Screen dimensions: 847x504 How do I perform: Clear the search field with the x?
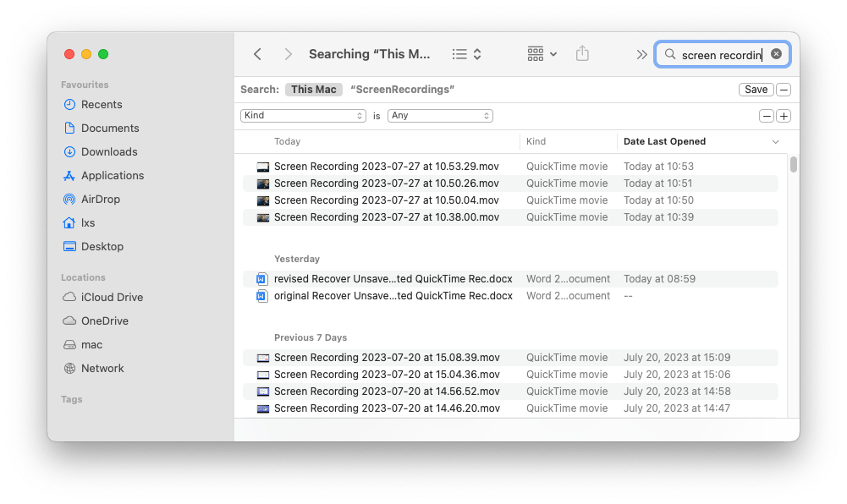pyautogui.click(x=776, y=53)
